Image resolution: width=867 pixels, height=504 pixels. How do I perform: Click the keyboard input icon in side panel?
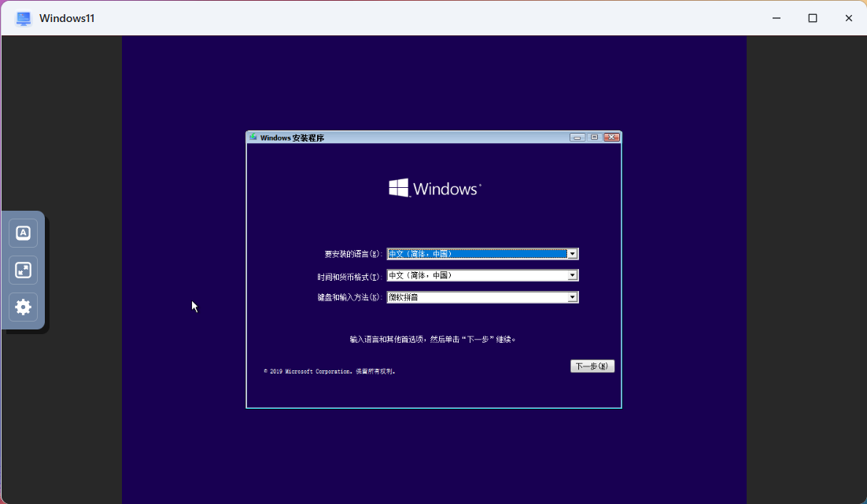[x=24, y=234]
